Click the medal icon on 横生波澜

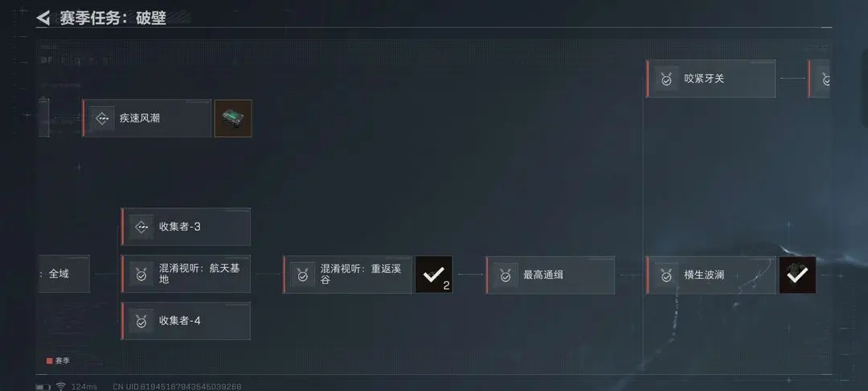[666, 274]
